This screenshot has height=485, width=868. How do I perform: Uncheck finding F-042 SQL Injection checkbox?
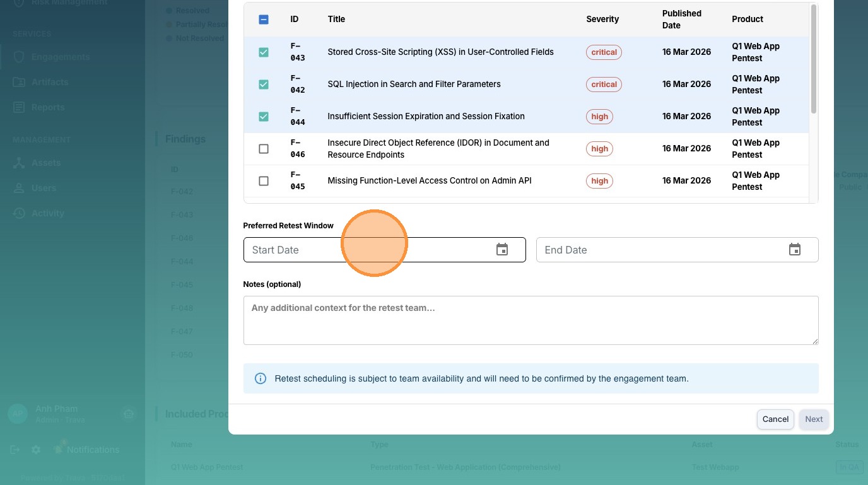coord(264,85)
